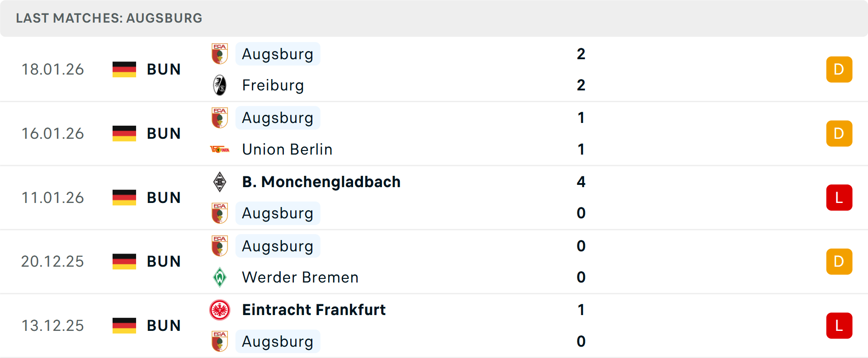Click the B. Monchengladbach diamond crest
Screen dimensions: 868x358
[x=220, y=182]
